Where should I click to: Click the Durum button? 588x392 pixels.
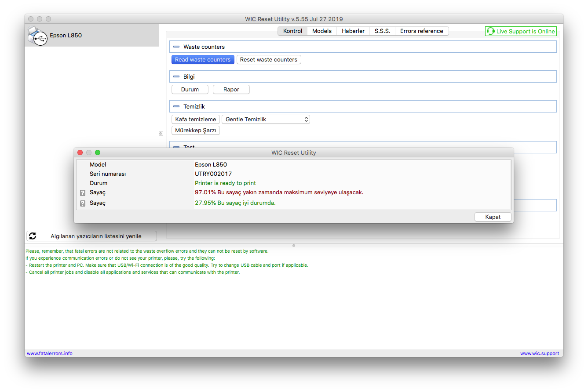click(190, 89)
